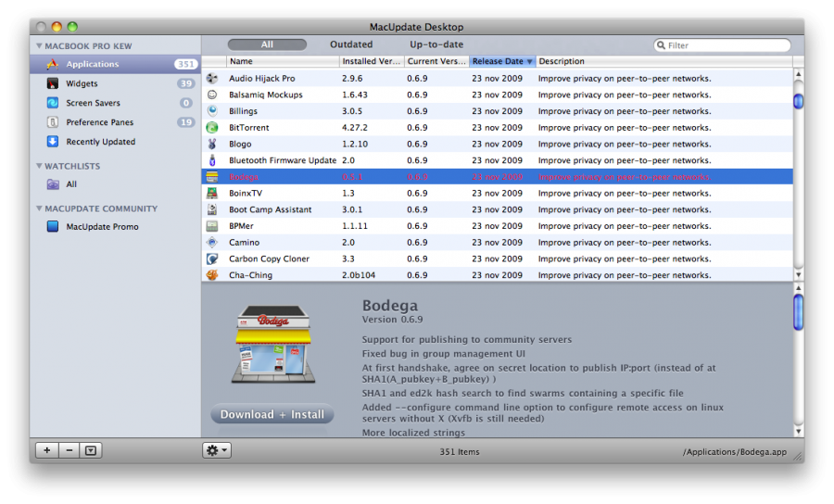834x504 pixels.
Task: Click the toggle detail pane button
Action: [91, 450]
